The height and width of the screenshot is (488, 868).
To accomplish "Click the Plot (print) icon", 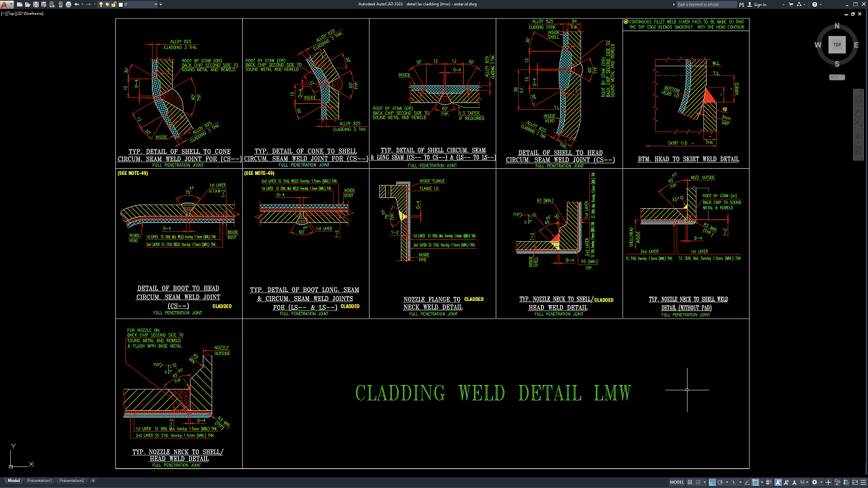I will [x=68, y=5].
